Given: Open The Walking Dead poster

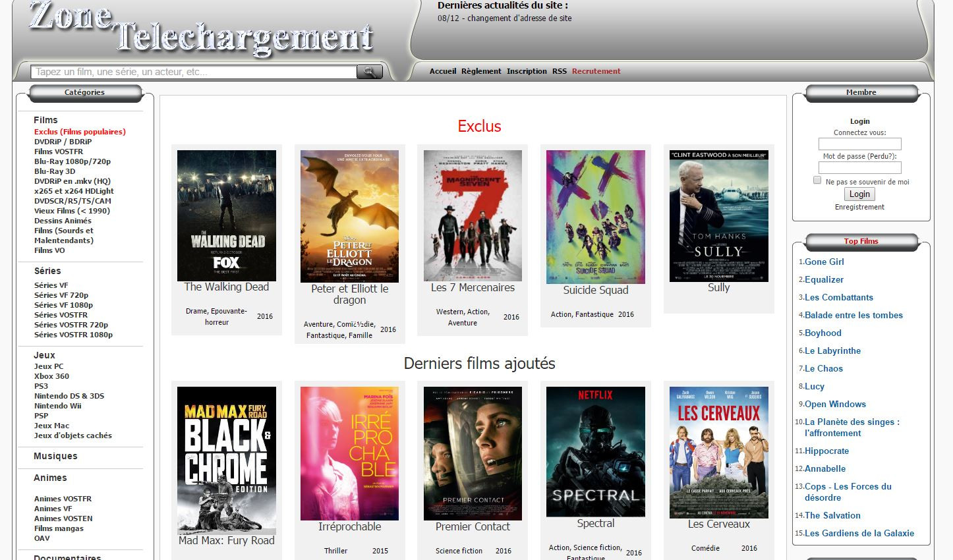Looking at the screenshot, I should (x=227, y=215).
